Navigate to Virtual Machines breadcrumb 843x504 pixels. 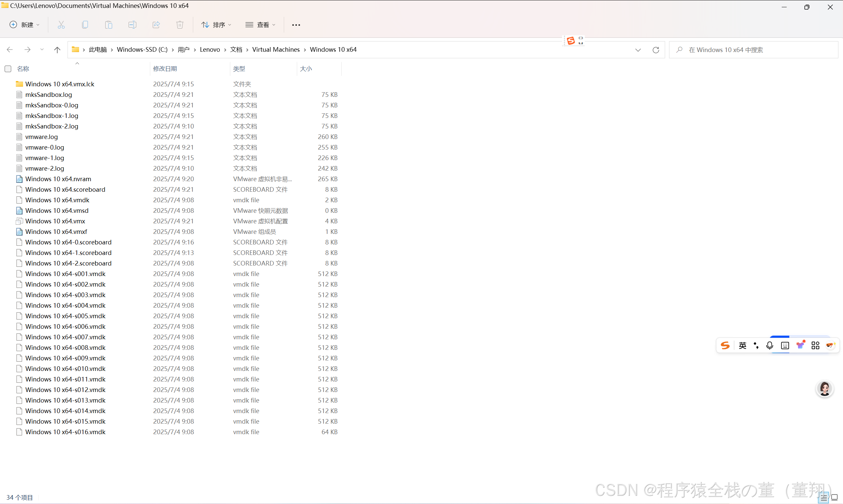click(276, 50)
